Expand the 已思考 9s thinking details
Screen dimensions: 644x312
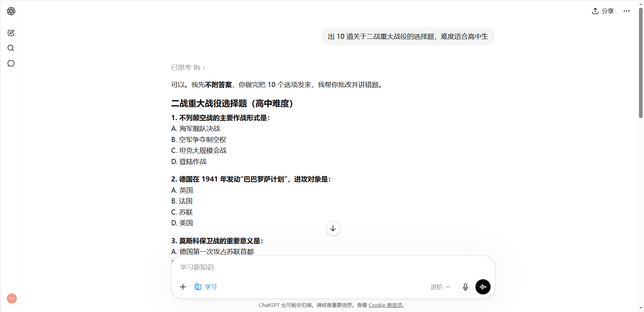tap(188, 67)
